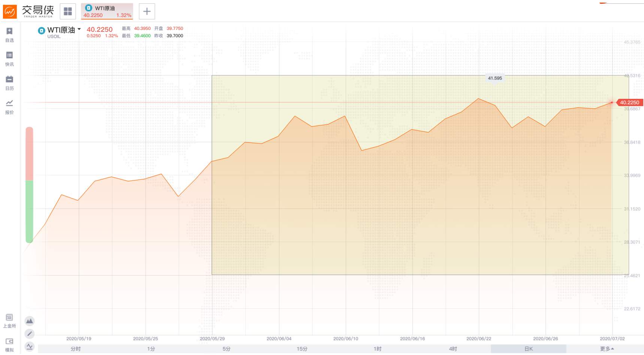Screen dimensions: 644x355
Task: Click the 昨收 39.7000 value
Action: pyautogui.click(x=175, y=36)
